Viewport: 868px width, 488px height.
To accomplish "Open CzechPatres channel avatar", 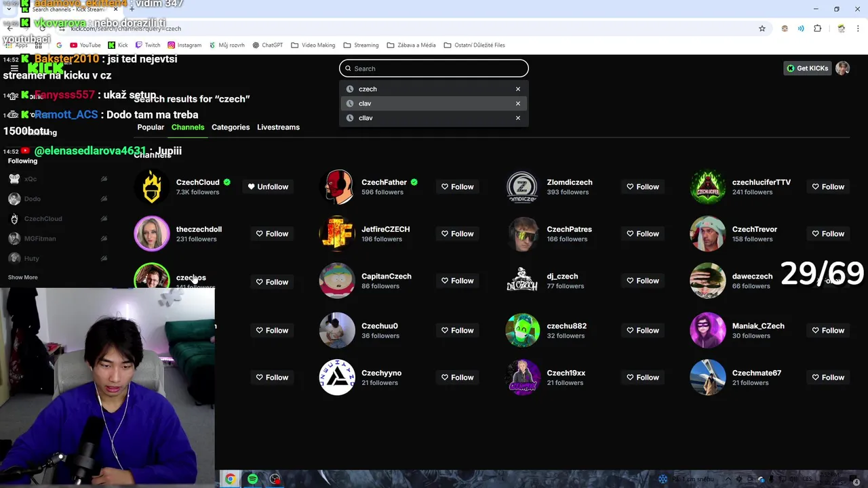I will pyautogui.click(x=522, y=234).
